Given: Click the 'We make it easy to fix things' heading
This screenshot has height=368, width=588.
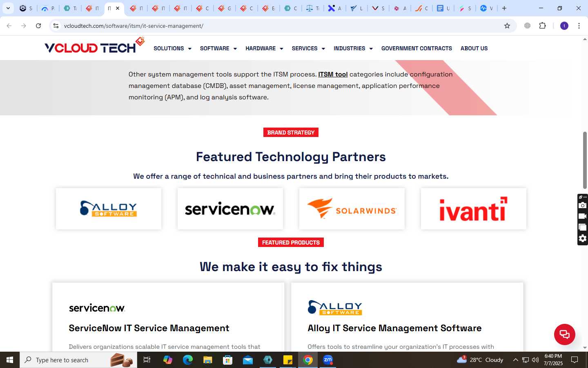Looking at the screenshot, I should (291, 267).
